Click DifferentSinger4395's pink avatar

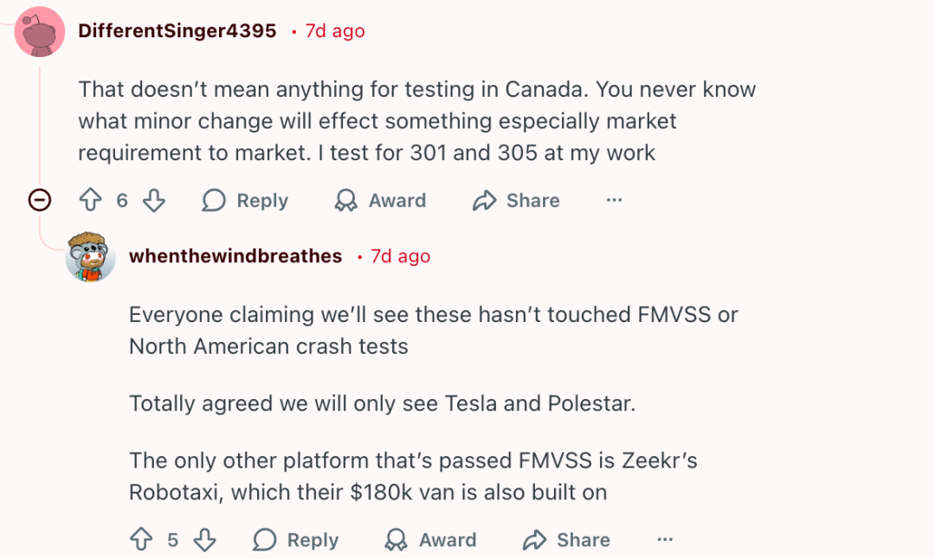point(40,32)
